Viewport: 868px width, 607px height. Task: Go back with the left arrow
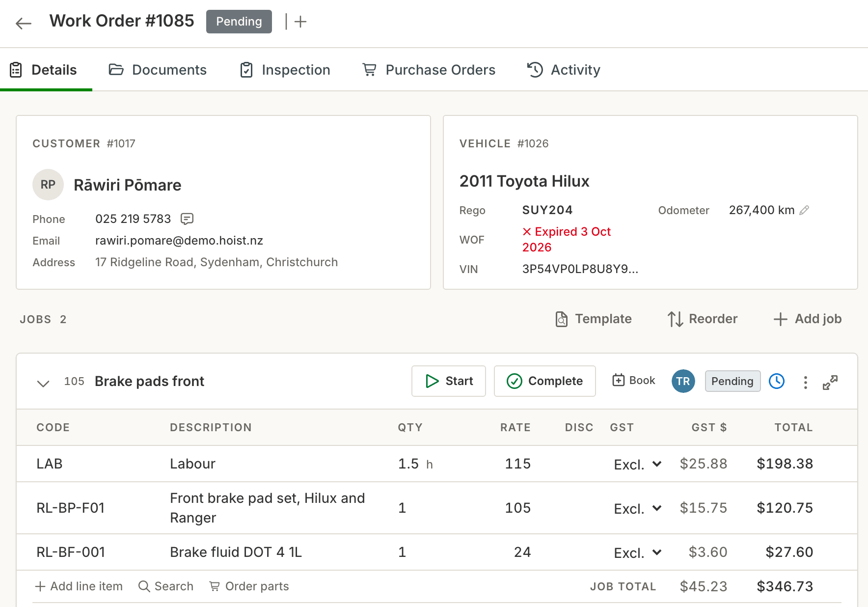click(x=23, y=23)
